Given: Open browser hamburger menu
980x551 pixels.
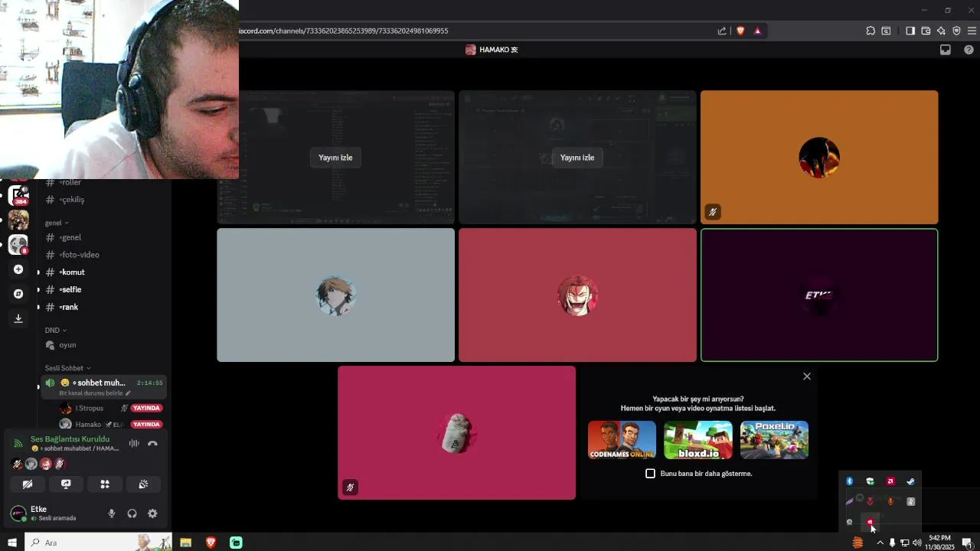Looking at the screenshot, I should [972, 31].
